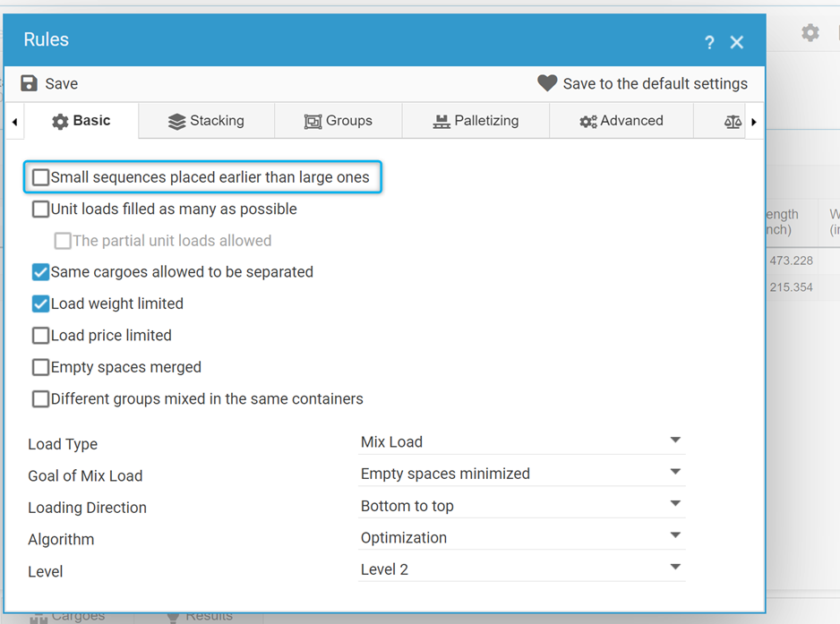Open the Loading Direction dropdown
This screenshot has height=624, width=840.
point(522,506)
